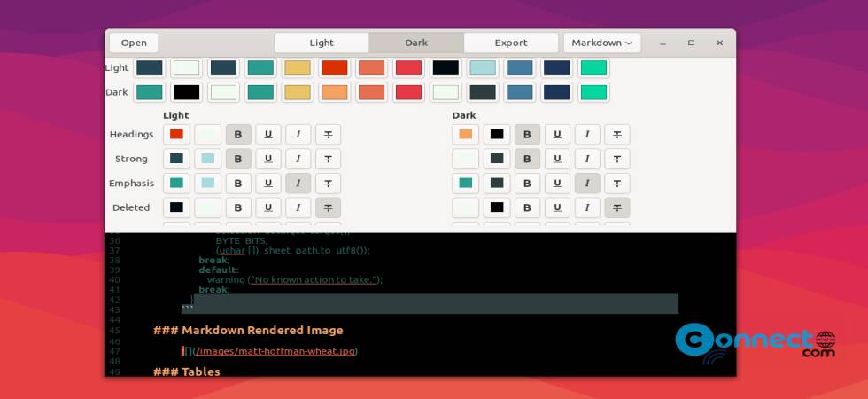Choose Light Deleted foreground color

pos(176,207)
